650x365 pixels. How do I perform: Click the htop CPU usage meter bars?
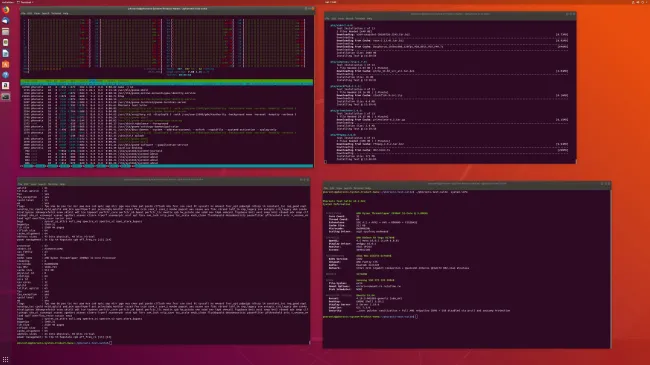tap(165, 43)
